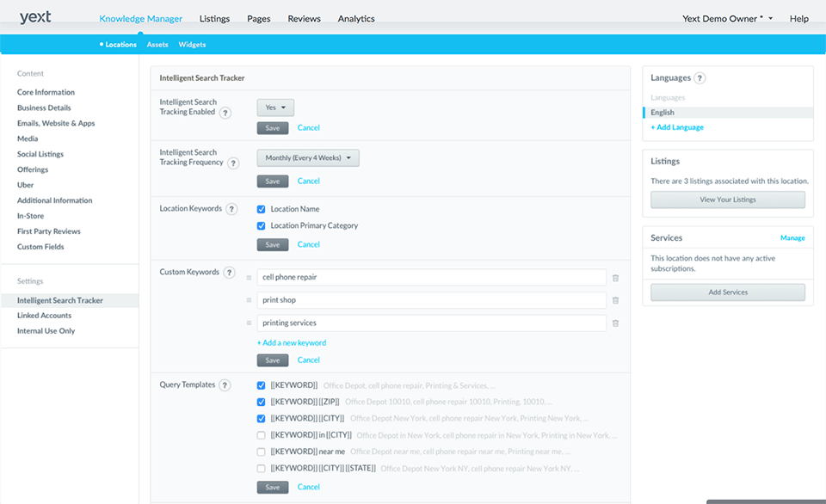
Task: Expand the Yext Demo Owner account menu
Action: [x=727, y=18]
